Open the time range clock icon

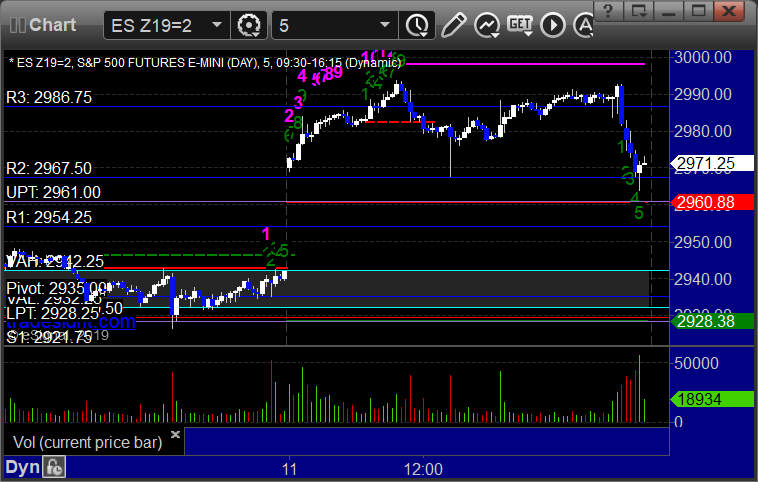pos(417,25)
